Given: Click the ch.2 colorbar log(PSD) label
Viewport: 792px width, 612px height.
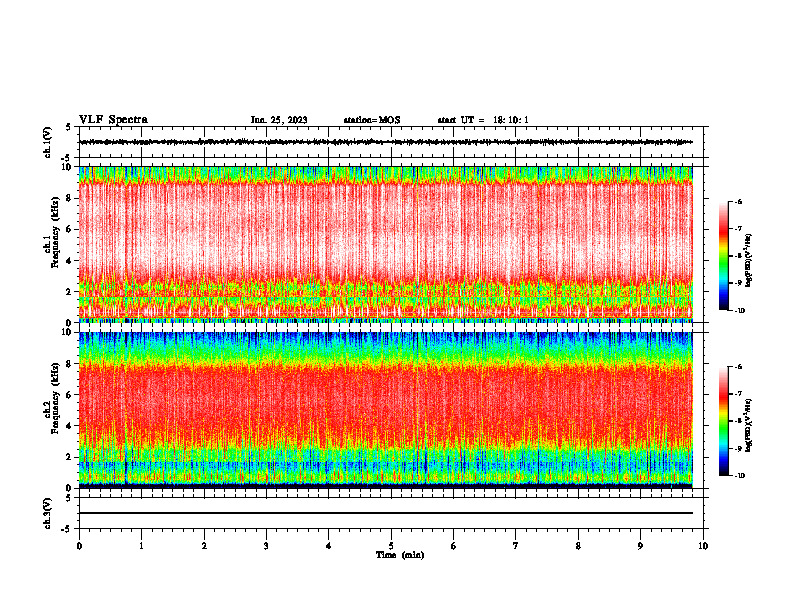Looking at the screenshot, I should point(749,425).
